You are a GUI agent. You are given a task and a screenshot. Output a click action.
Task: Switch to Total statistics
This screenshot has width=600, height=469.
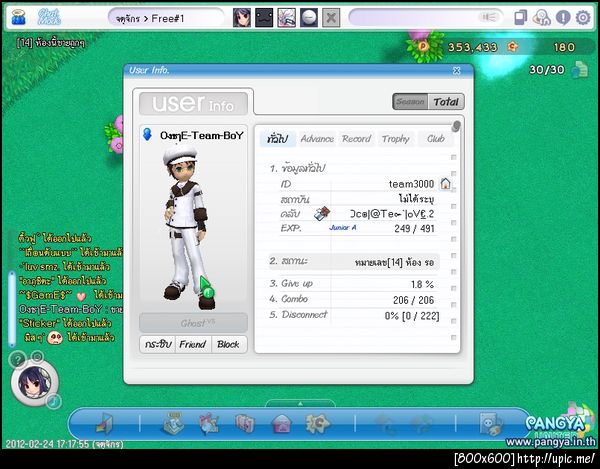pyautogui.click(x=446, y=102)
